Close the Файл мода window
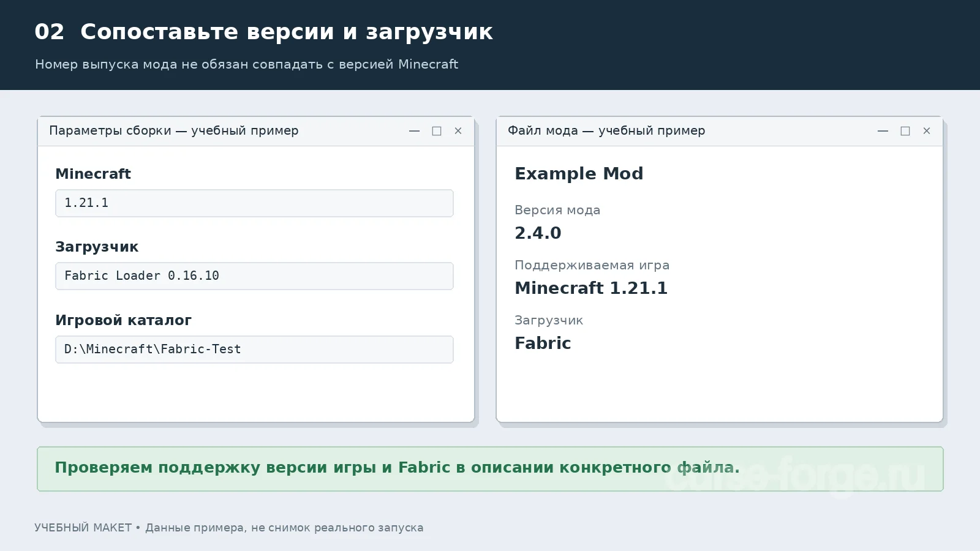 (x=927, y=131)
